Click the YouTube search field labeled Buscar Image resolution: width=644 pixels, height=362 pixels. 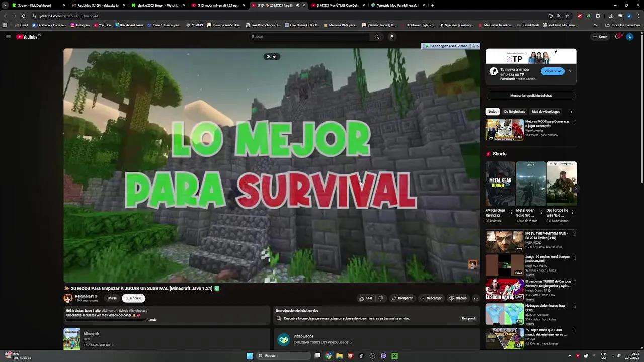[309, 37]
